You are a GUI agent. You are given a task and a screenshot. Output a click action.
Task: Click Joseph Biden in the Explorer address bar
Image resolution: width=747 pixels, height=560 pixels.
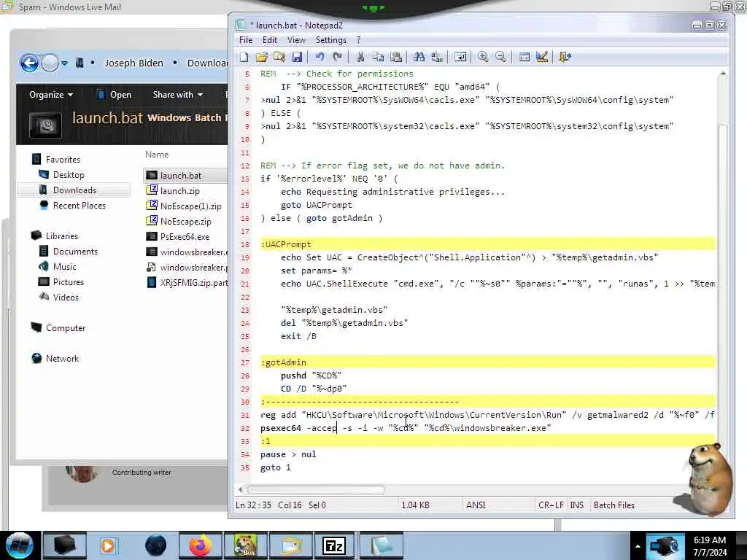point(134,63)
